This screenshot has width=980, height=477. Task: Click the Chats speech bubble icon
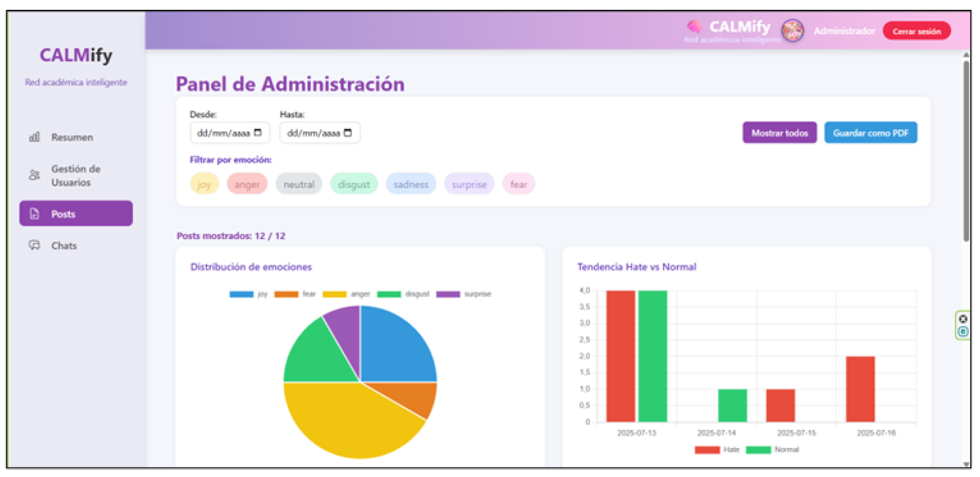[x=34, y=245]
